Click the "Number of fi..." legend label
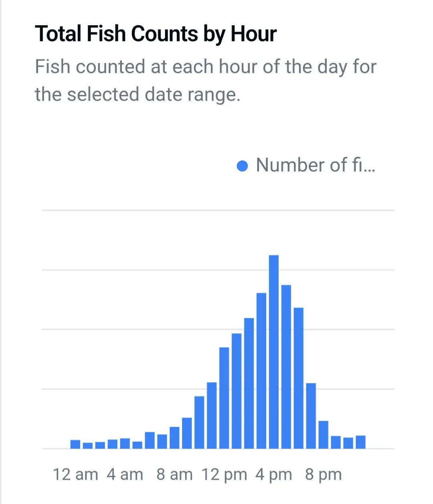The height and width of the screenshot is (504, 433). coord(315,165)
